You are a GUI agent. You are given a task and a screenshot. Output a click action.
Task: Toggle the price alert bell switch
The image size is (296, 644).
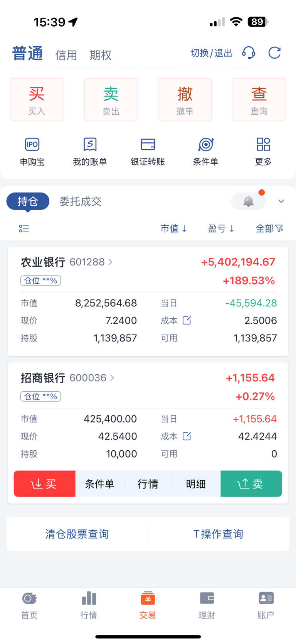coord(249,201)
